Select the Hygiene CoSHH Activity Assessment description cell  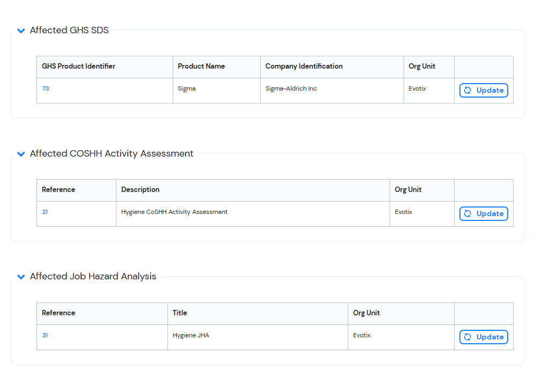pos(174,212)
